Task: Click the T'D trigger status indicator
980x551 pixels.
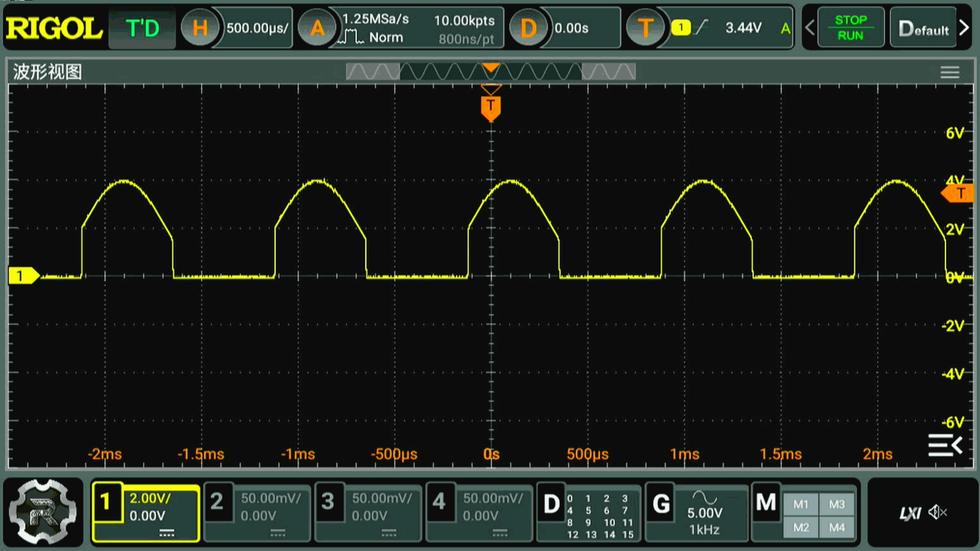Action: pos(142,29)
